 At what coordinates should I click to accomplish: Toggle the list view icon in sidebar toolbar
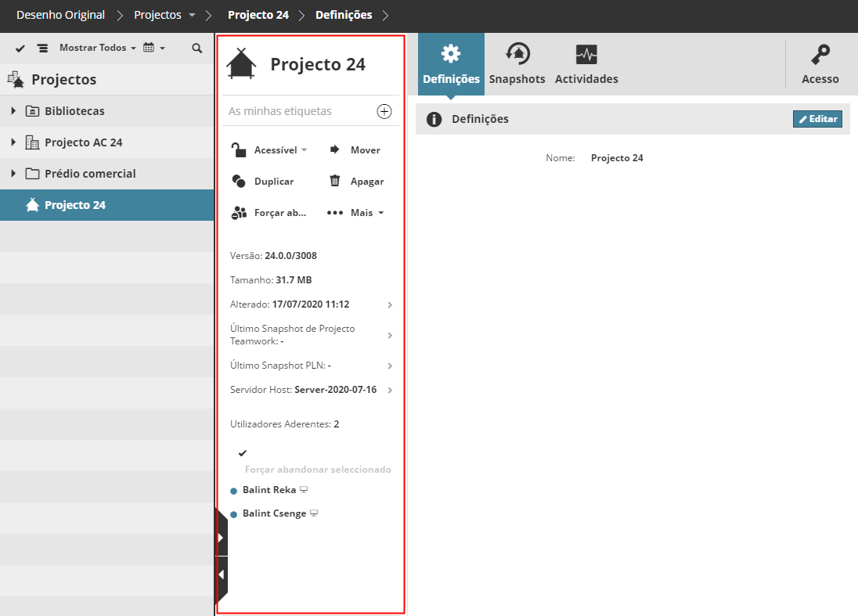42,49
